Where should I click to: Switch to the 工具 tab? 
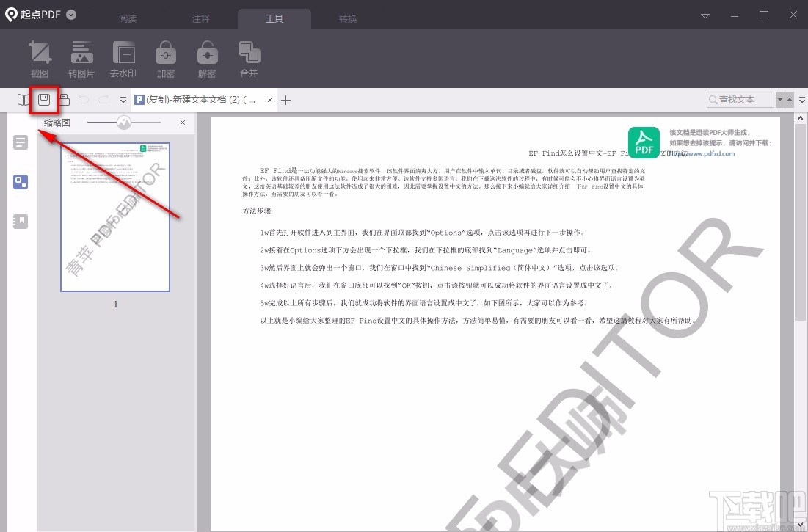click(274, 18)
